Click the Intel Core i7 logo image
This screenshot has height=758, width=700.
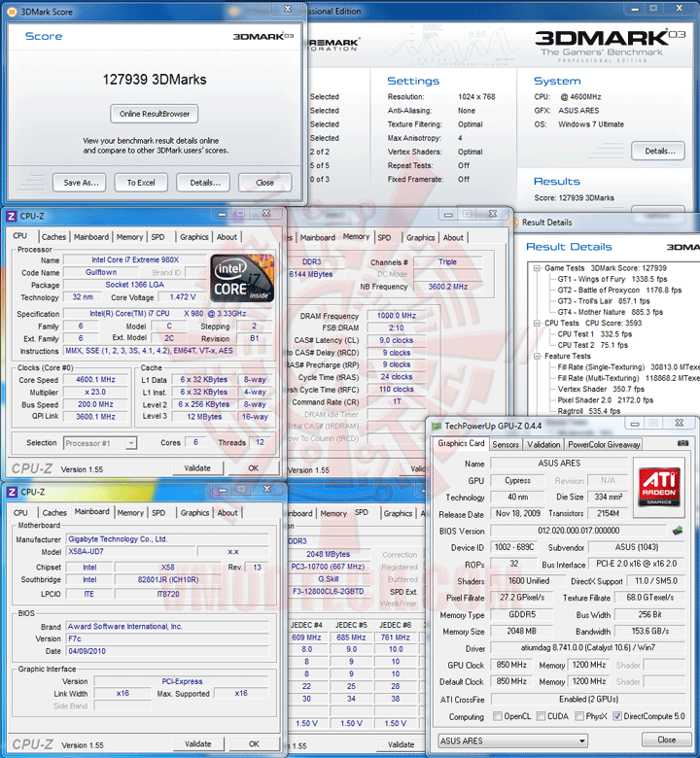click(x=243, y=279)
